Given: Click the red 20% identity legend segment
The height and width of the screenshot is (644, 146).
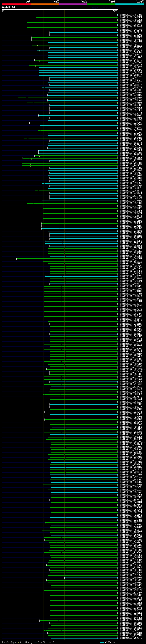Looking at the screenshot, I should pos(16,4).
